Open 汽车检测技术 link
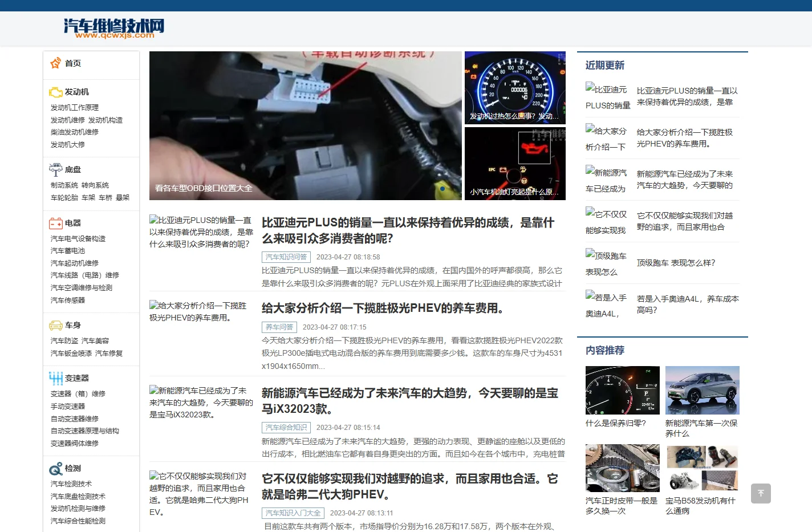Image resolution: width=812 pixels, height=532 pixels. point(71,484)
